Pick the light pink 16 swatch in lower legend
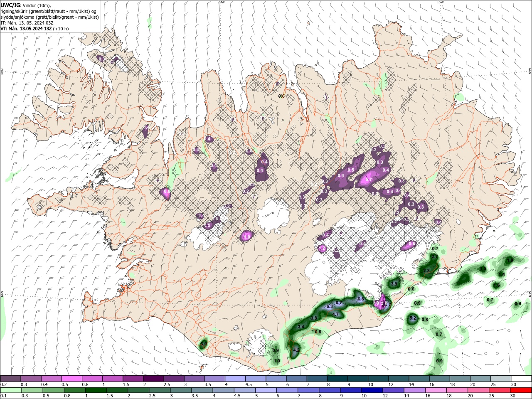 tap(436, 390)
